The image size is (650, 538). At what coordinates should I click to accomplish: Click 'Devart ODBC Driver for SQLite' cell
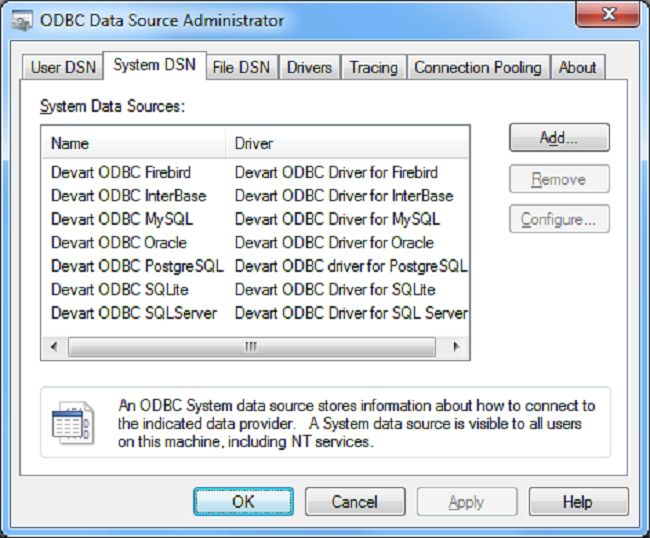(x=335, y=289)
